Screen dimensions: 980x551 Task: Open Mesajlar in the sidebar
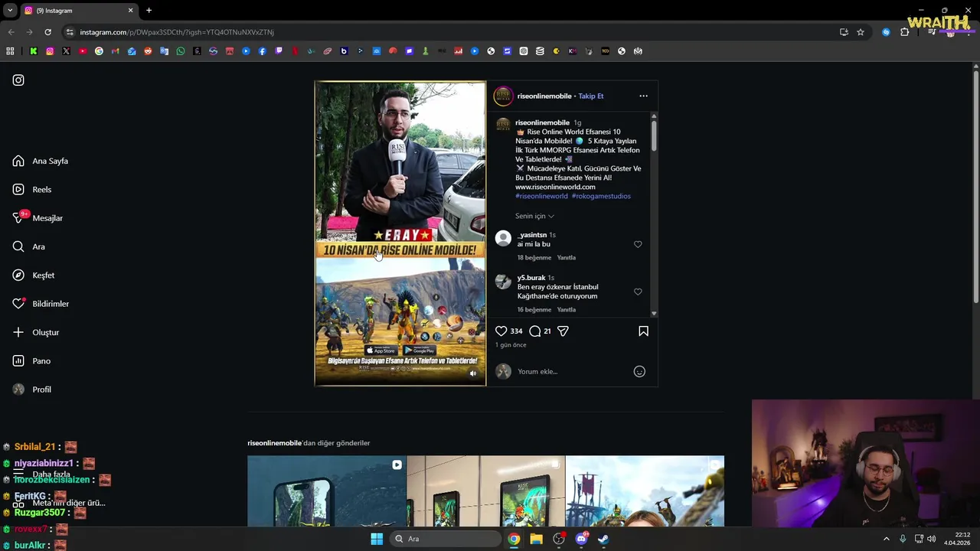pos(38,218)
